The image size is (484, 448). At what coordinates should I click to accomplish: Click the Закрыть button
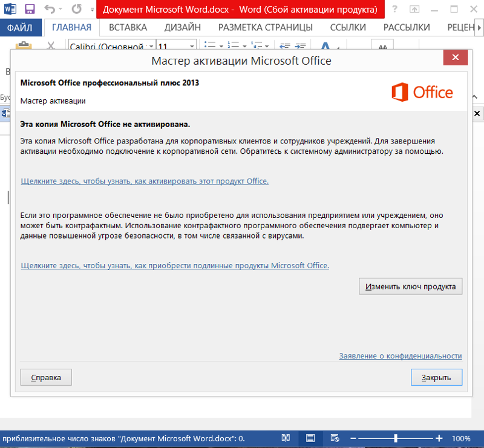(436, 377)
